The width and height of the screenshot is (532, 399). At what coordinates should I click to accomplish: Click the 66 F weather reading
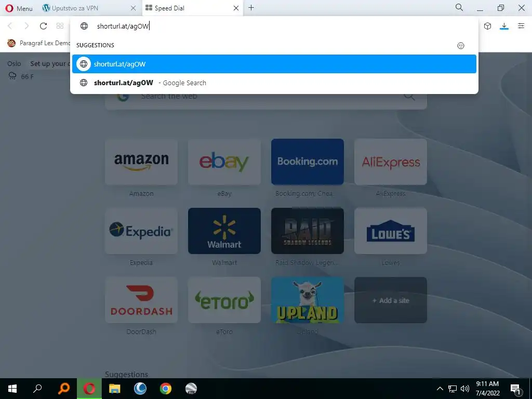pos(27,77)
